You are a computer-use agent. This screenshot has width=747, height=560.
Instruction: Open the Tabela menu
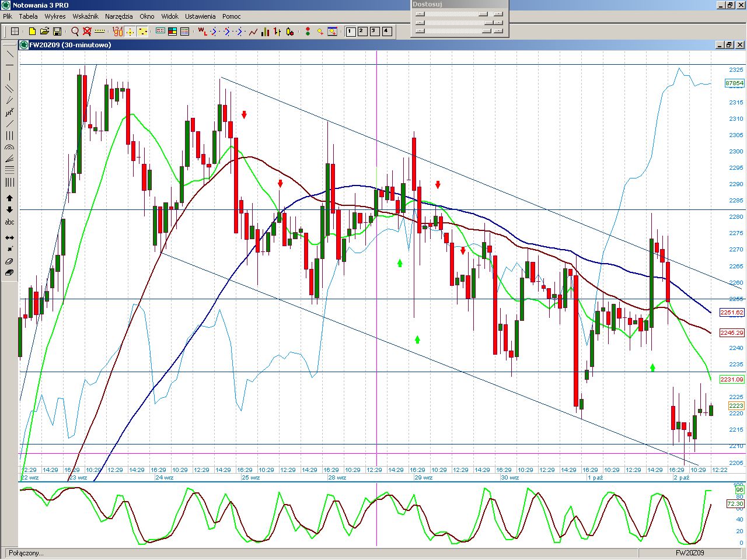28,16
